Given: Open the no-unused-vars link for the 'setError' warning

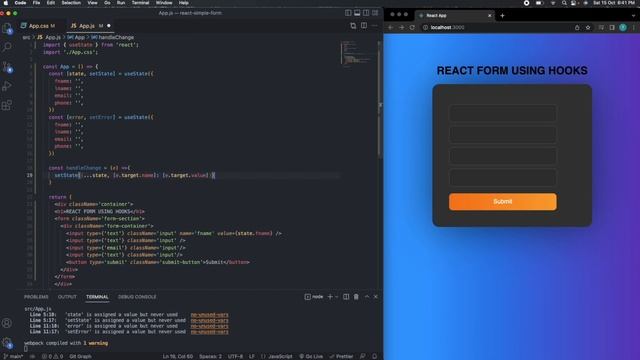Looking at the screenshot, I should click(209, 332).
